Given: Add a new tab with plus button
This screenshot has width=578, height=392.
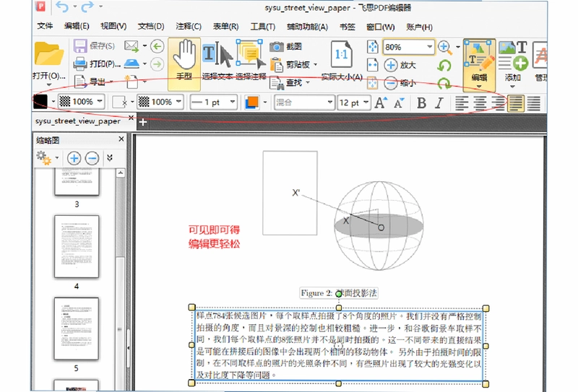Looking at the screenshot, I should 142,122.
